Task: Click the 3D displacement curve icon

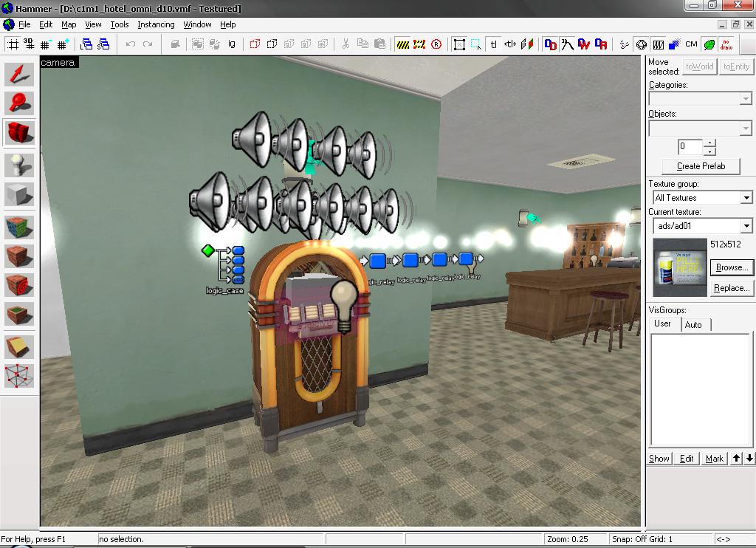Action: pyautogui.click(x=567, y=44)
